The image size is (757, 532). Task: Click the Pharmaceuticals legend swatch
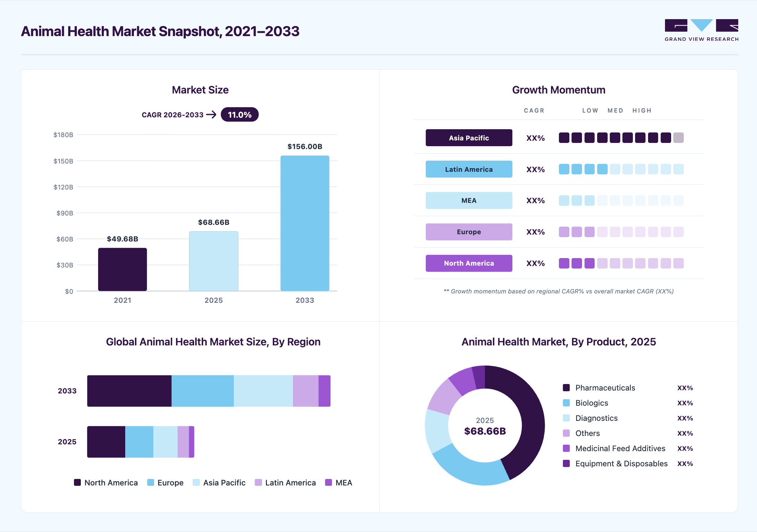click(x=566, y=388)
